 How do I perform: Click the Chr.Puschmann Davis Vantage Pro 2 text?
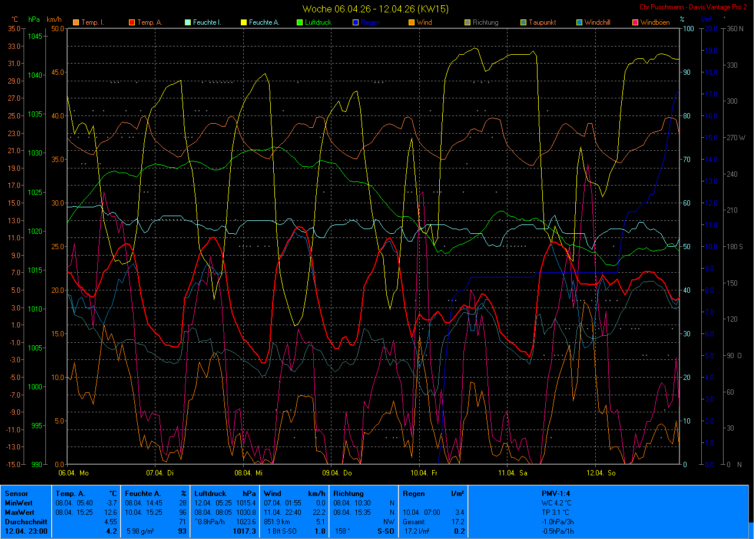tap(694, 6)
